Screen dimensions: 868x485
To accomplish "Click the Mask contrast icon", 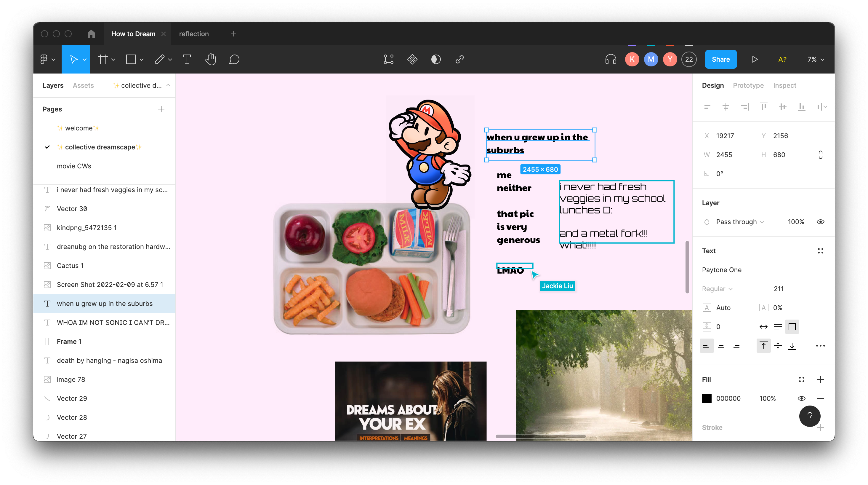I will (x=436, y=59).
